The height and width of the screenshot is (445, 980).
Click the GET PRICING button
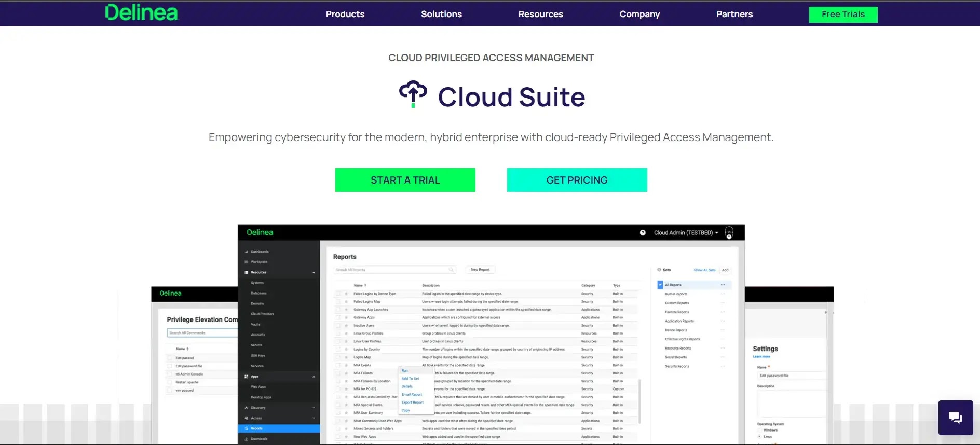pyautogui.click(x=577, y=180)
